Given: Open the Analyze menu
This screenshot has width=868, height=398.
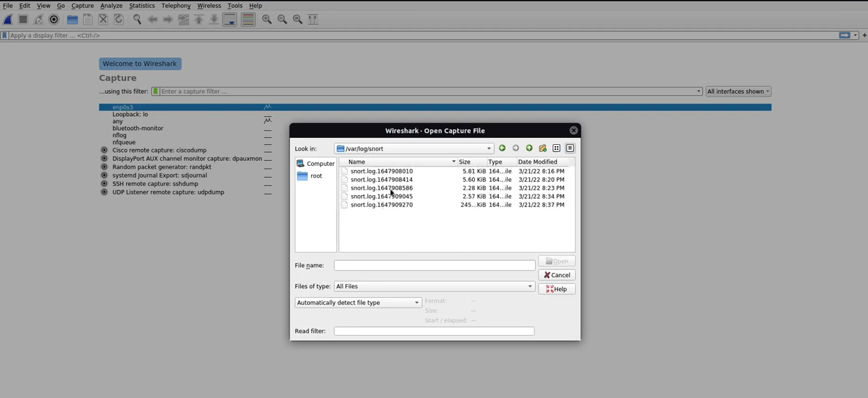Looking at the screenshot, I should pos(111,6).
